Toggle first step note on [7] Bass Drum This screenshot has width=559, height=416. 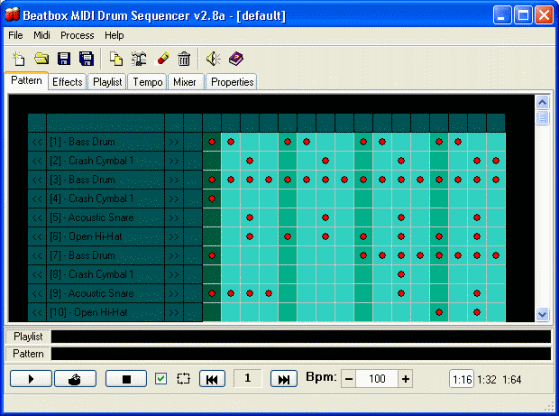click(x=212, y=256)
